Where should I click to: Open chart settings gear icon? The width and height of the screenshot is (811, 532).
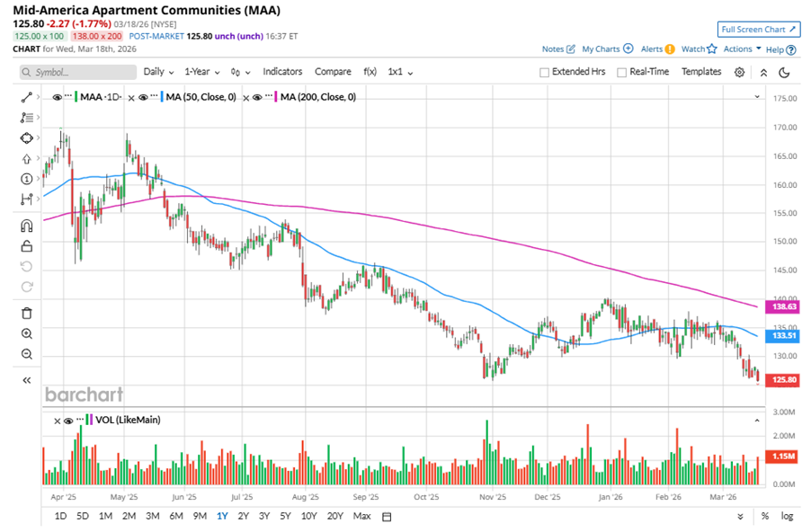coord(739,72)
